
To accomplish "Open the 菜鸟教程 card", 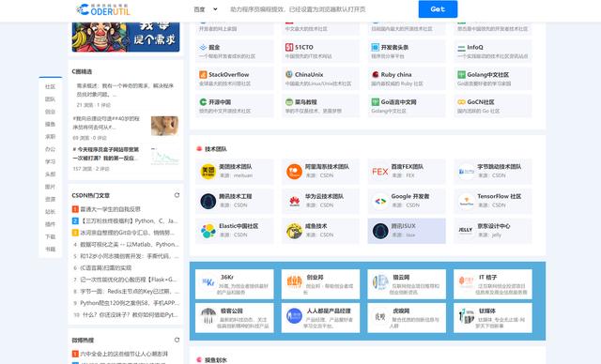I will [320, 106].
